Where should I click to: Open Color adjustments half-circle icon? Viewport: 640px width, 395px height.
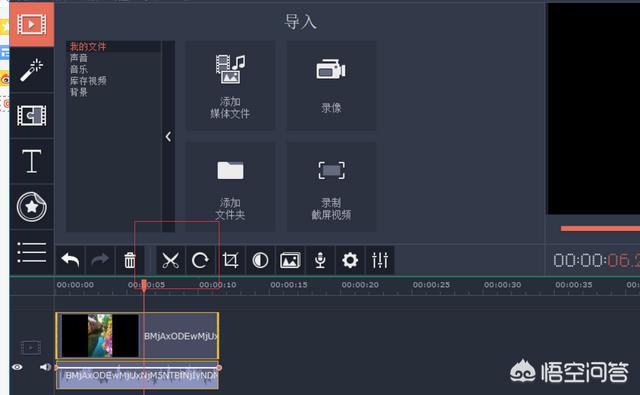click(x=260, y=260)
